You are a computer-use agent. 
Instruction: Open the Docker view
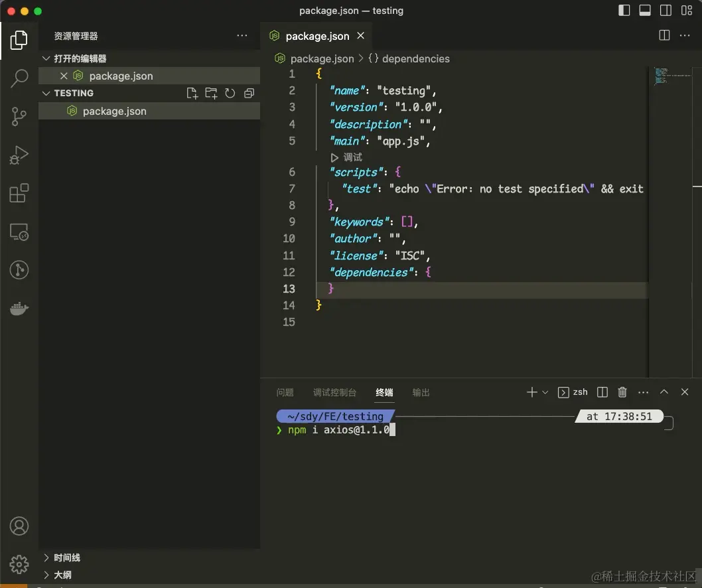[x=19, y=309]
